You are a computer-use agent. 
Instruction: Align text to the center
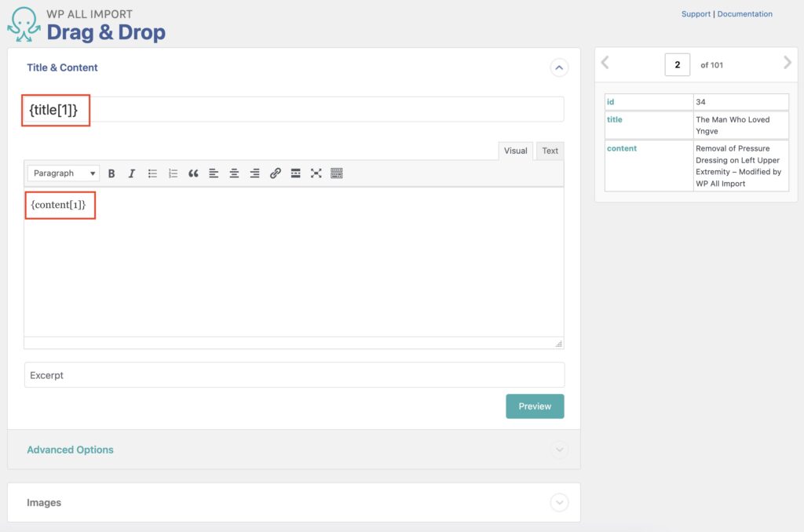tap(233, 173)
